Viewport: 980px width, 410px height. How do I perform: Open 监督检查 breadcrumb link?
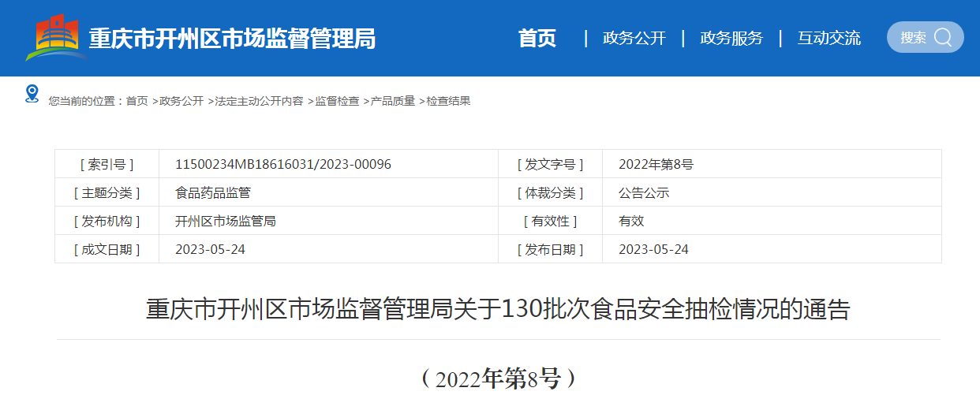(x=337, y=101)
